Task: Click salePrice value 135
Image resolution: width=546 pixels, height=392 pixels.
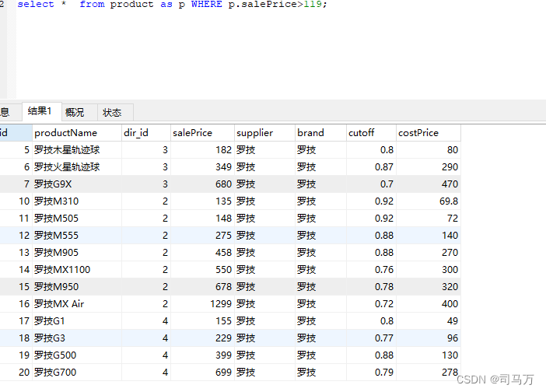Action: click(203, 201)
